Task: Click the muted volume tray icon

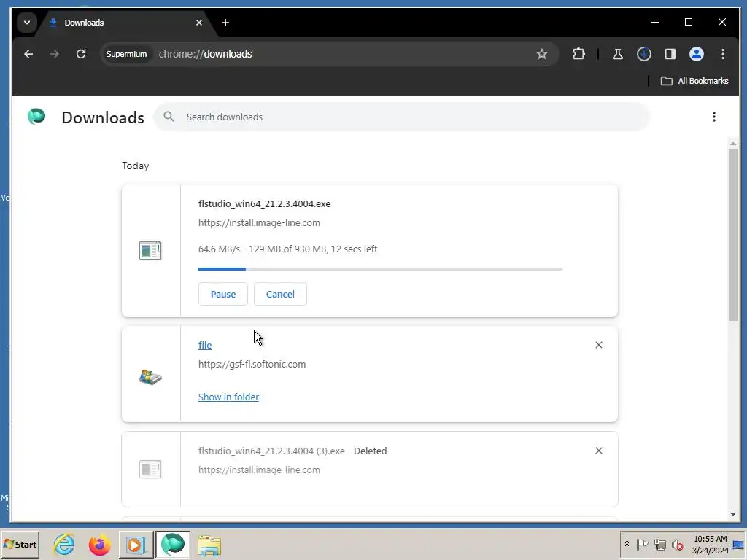Action: 677,544
